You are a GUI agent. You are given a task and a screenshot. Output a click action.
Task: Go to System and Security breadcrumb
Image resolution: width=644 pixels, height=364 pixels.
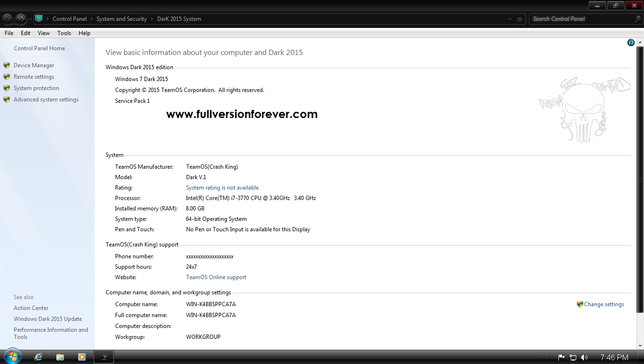pos(122,19)
